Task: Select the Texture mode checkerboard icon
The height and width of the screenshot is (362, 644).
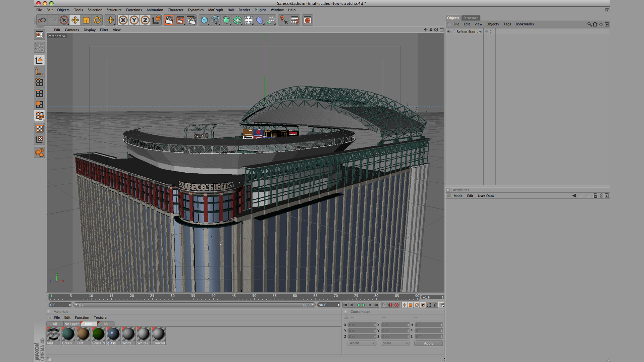Action: (39, 129)
